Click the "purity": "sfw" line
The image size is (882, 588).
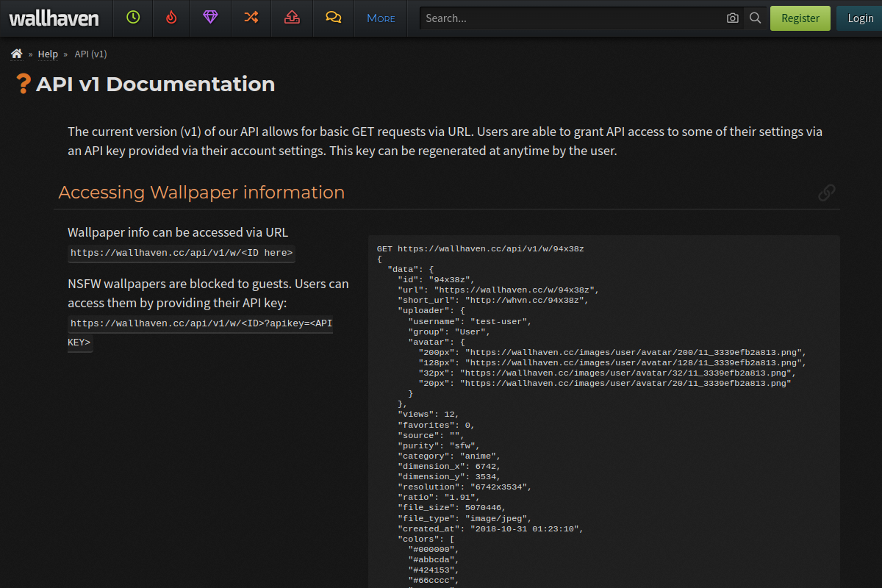439,445
